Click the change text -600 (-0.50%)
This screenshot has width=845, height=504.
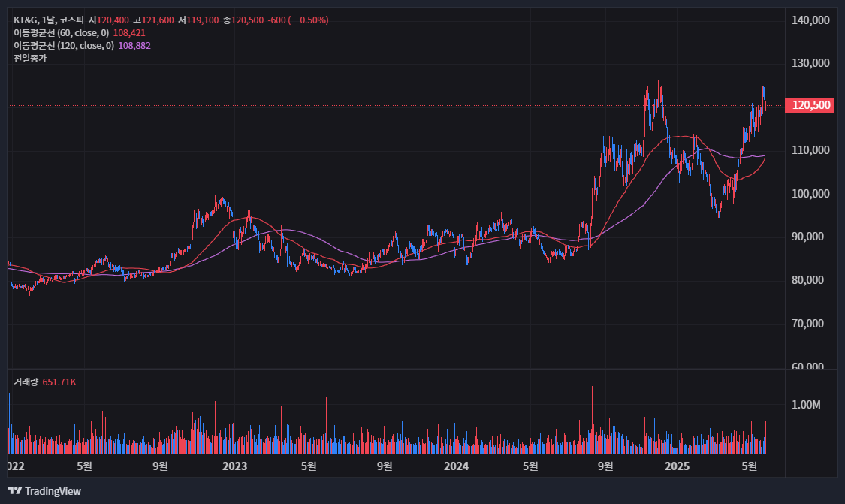click(298, 20)
